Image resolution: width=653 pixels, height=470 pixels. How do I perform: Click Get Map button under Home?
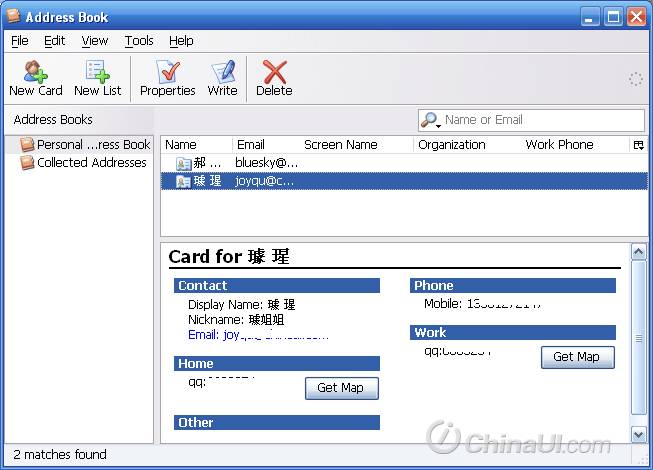341,388
